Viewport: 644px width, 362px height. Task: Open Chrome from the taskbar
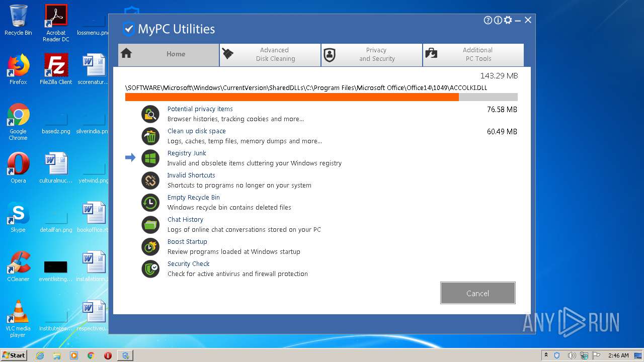[91, 355]
